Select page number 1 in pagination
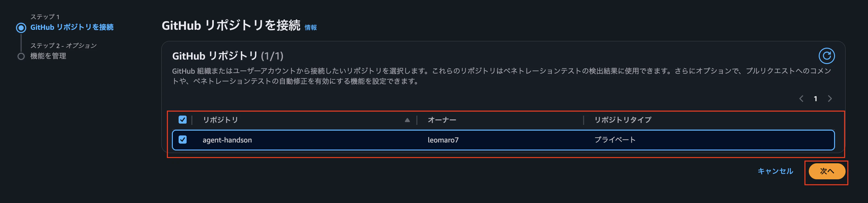This screenshot has width=868, height=203. 816,99
